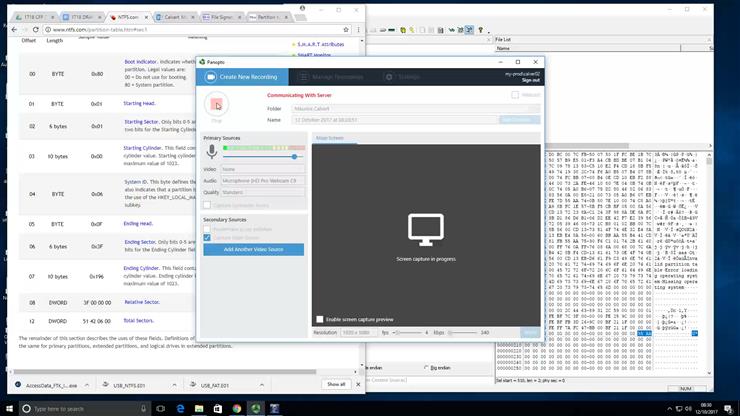Viewport: 740px width, 416px height.
Task: Open the Chrome three-dot menu
Action: [359, 29]
